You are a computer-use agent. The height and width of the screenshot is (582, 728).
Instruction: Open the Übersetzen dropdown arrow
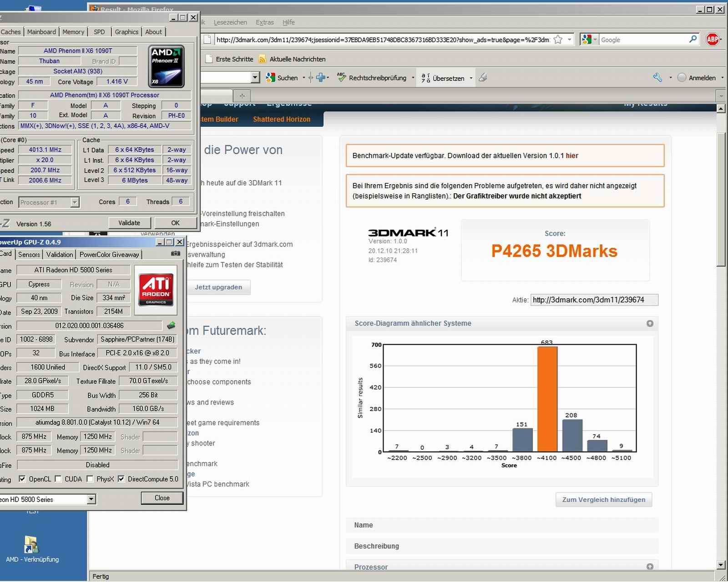471,78
